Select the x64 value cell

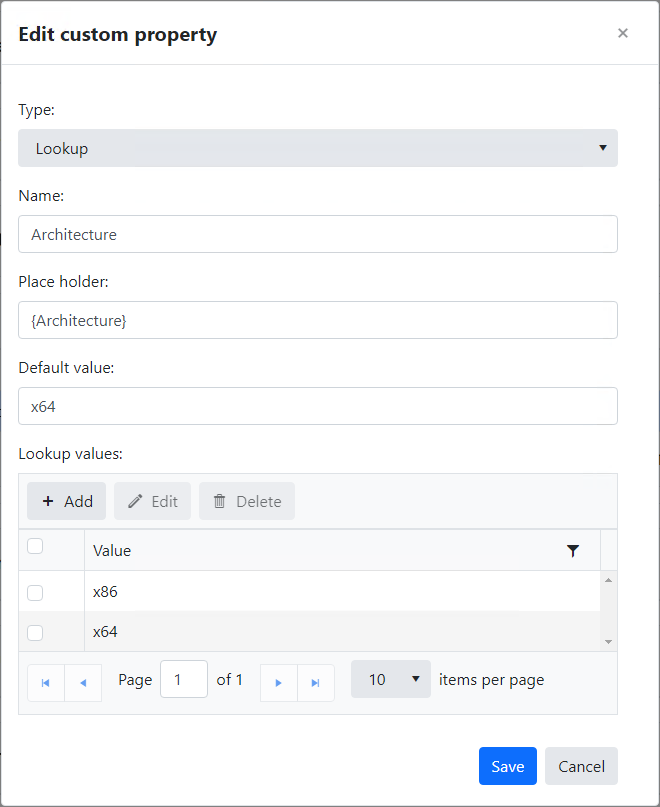(x=342, y=631)
